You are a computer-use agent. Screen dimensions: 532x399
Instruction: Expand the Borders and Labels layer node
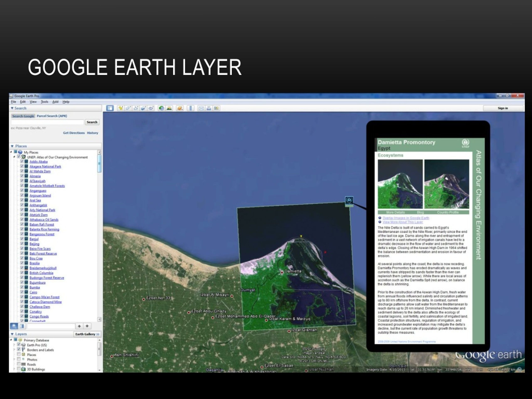point(14,350)
